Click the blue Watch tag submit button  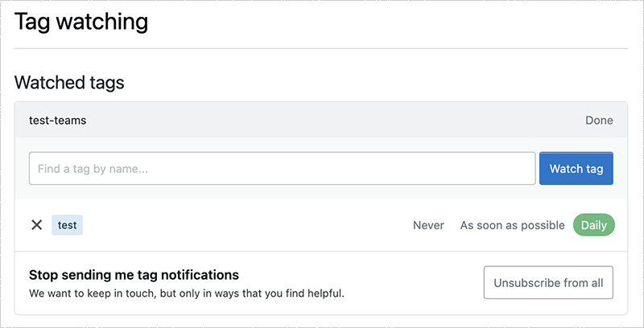click(x=576, y=169)
